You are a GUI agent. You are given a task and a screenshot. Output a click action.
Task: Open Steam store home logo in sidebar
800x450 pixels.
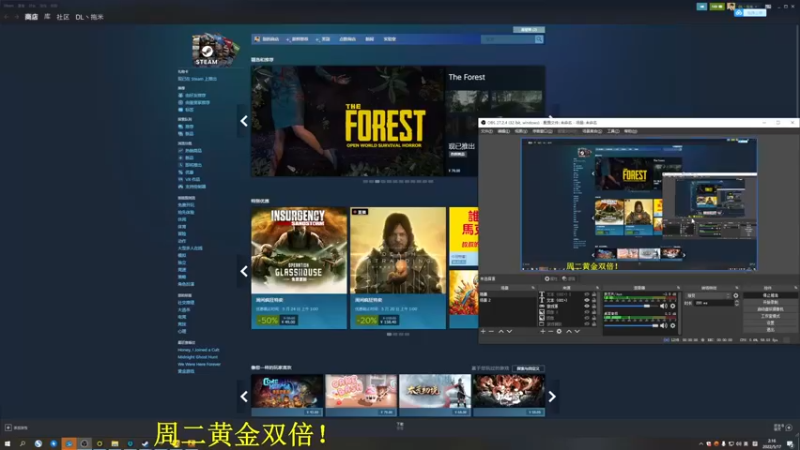215,49
